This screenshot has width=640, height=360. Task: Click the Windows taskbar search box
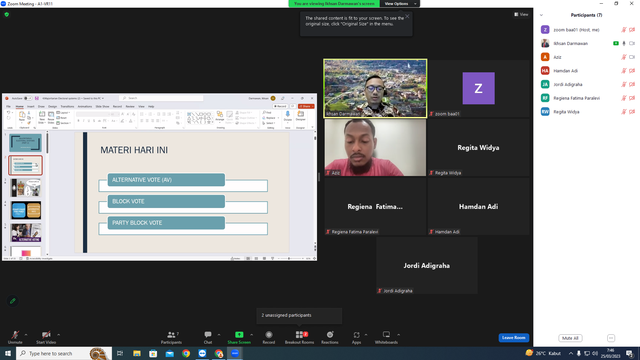[x=64, y=353]
